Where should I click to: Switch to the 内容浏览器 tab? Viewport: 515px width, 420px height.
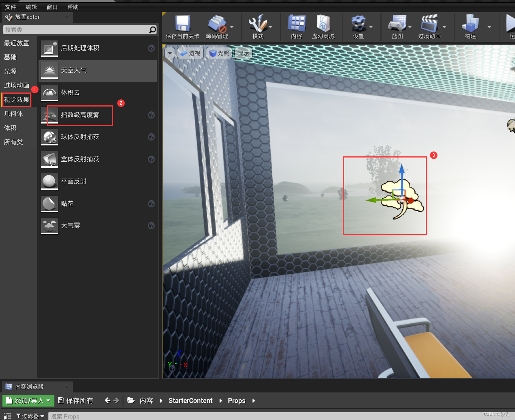pyautogui.click(x=37, y=387)
